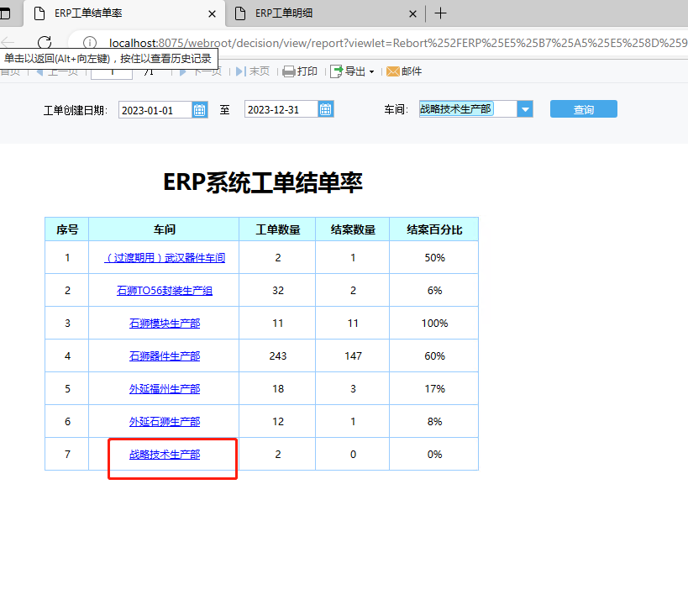The image size is (688, 616).
Task: Select the closed count 147
Action: point(353,356)
